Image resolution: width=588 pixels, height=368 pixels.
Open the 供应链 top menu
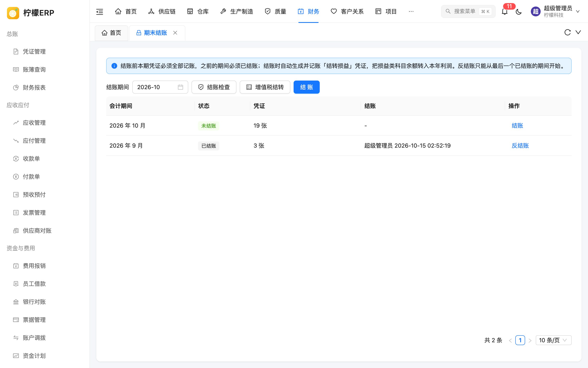[162, 11]
